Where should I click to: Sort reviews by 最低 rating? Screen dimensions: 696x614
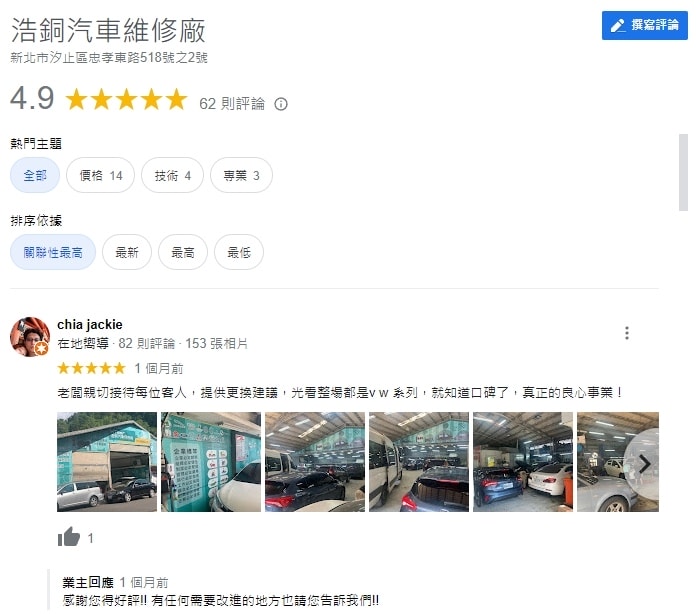pos(239,252)
